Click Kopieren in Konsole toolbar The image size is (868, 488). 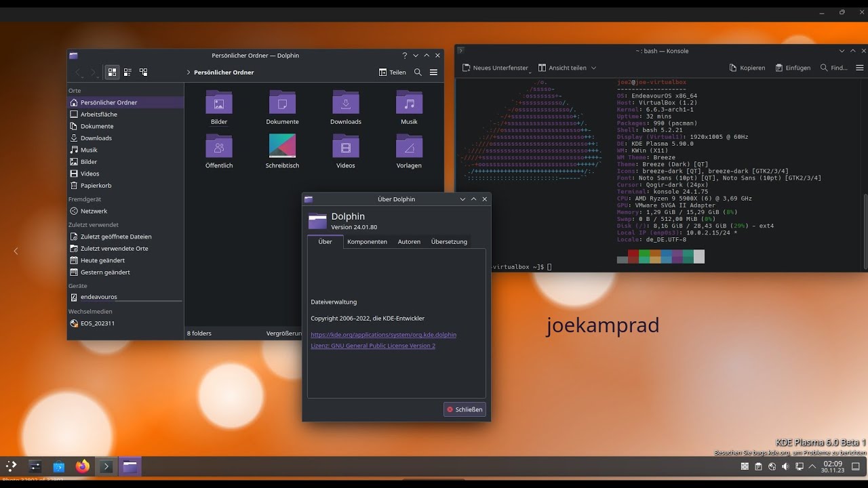click(747, 68)
